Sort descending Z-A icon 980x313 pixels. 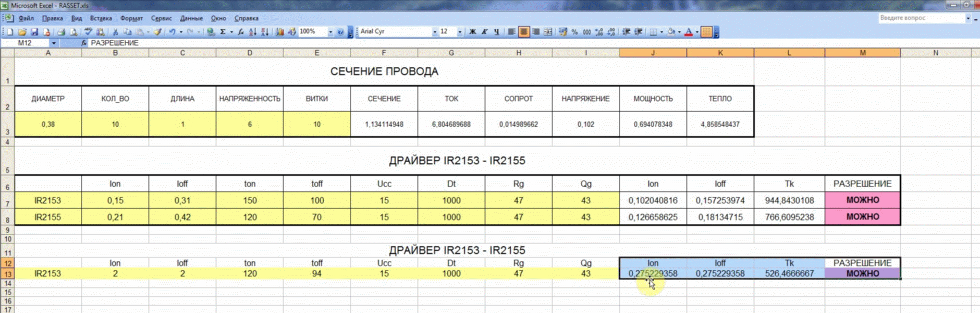(265, 32)
